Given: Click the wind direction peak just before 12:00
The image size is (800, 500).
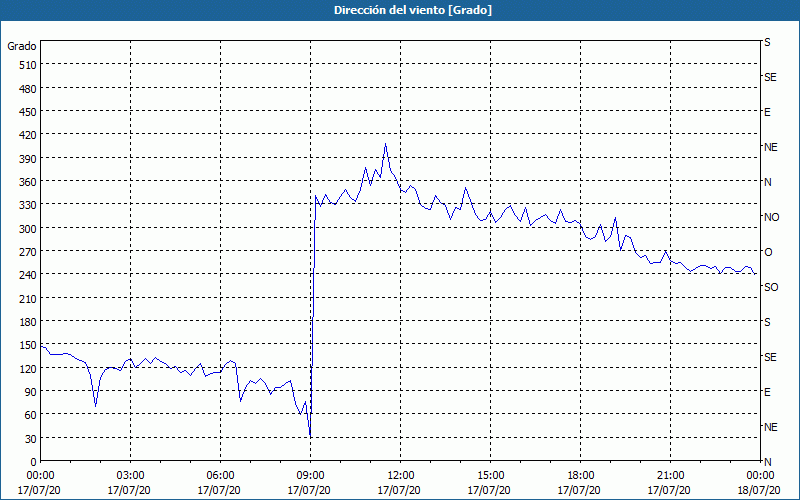Looking at the screenshot, I should click(x=385, y=144).
